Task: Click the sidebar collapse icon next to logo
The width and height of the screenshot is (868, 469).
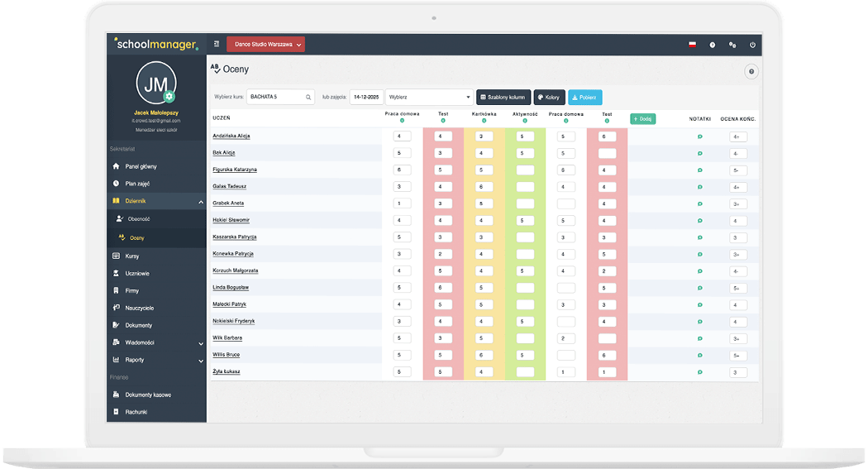Action: (x=217, y=44)
